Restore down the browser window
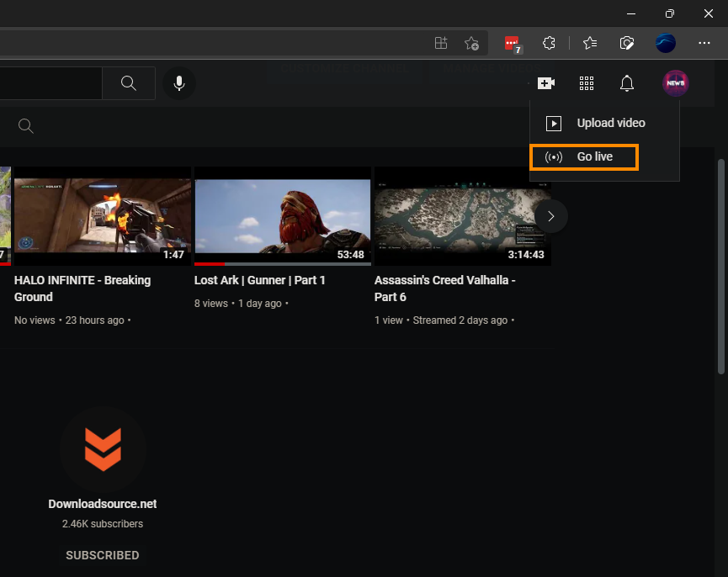The width and height of the screenshot is (728, 577). (669, 13)
